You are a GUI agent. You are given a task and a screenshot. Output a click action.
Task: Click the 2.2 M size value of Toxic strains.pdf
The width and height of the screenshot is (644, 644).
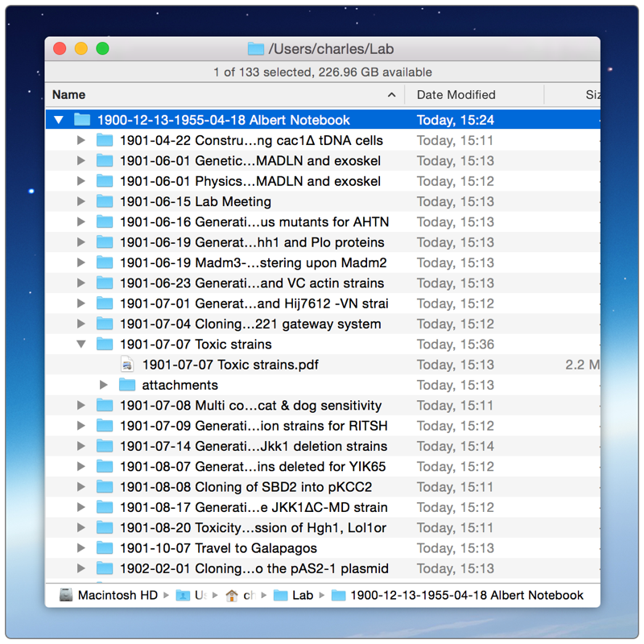pyautogui.click(x=582, y=365)
